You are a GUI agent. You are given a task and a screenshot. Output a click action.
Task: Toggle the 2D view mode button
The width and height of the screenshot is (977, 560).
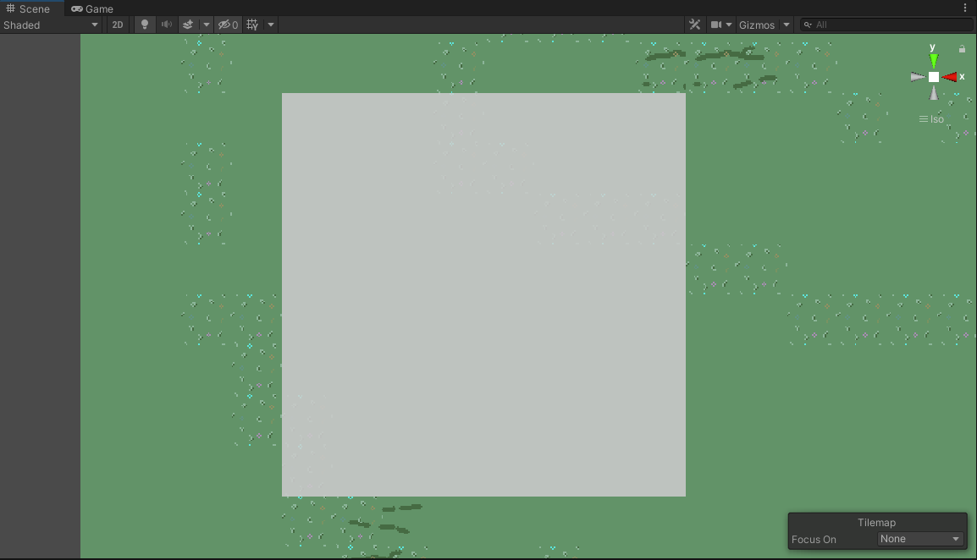point(118,25)
